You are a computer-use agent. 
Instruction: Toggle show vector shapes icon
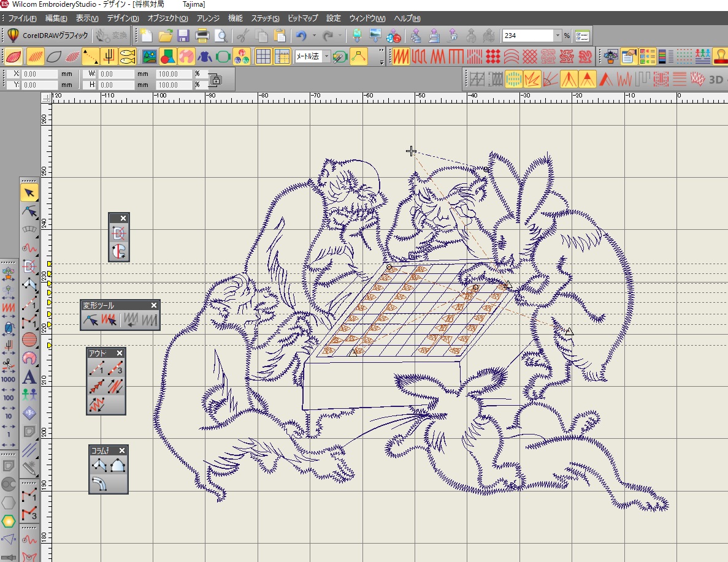tap(167, 56)
